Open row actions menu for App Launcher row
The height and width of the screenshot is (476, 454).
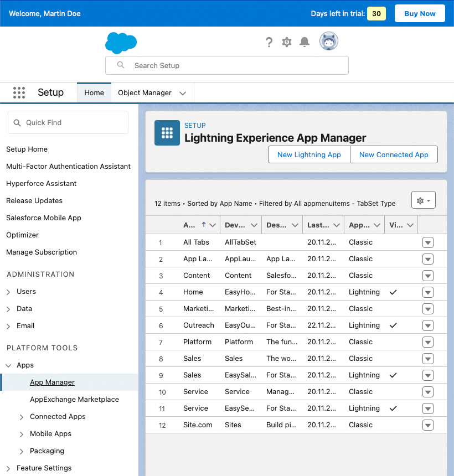(427, 259)
